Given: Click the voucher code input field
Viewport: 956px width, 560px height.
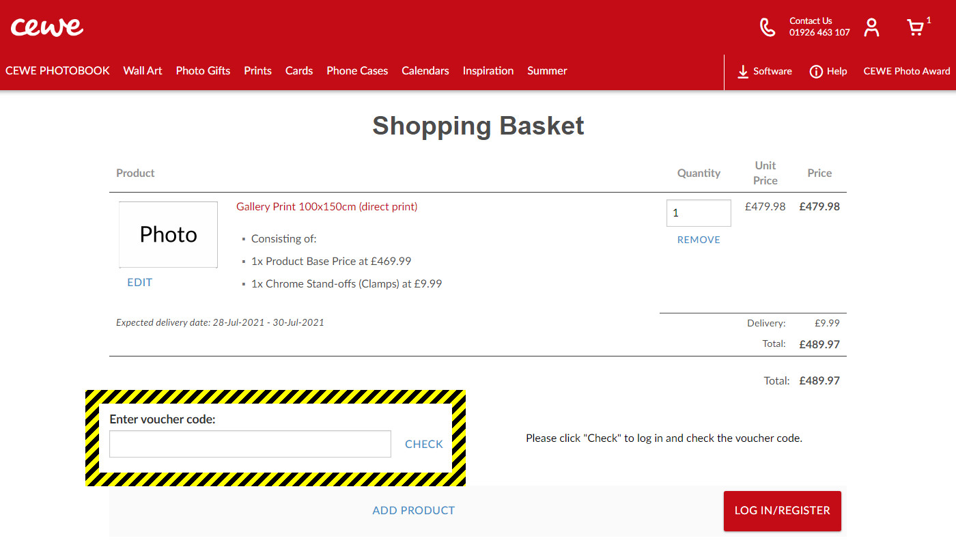Looking at the screenshot, I should (x=250, y=444).
